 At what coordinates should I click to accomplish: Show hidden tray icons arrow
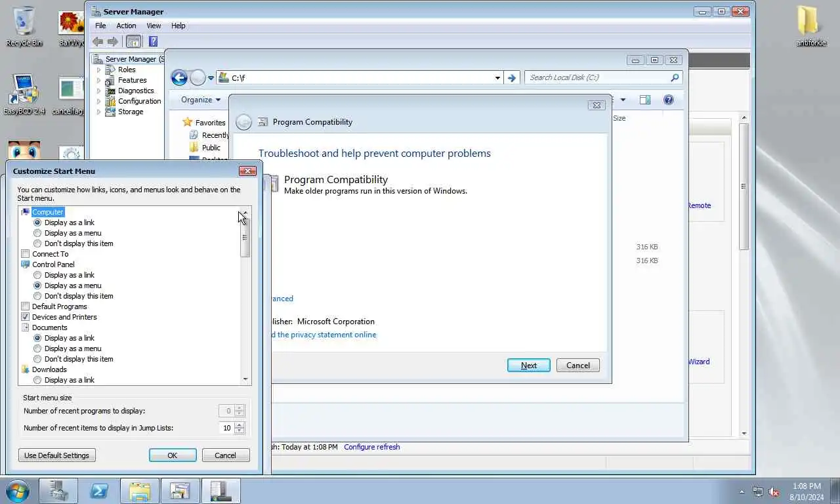(742, 492)
